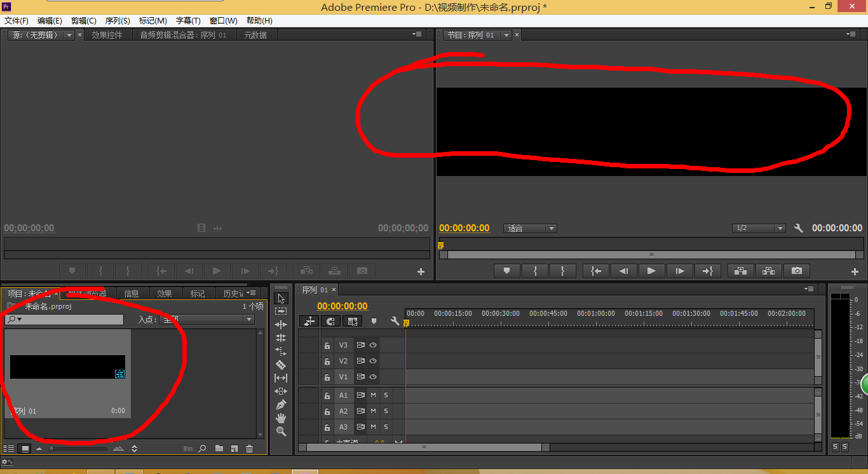Go to Out point in Program Monitor
Image resolution: width=868 pixels, height=474 pixels.
tap(707, 271)
